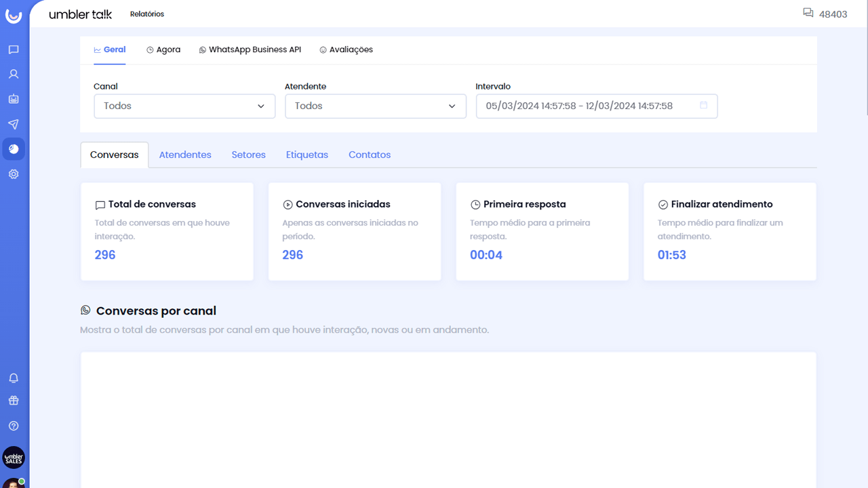
Task: Select the Etiquetas sub-tab
Action: point(307,155)
